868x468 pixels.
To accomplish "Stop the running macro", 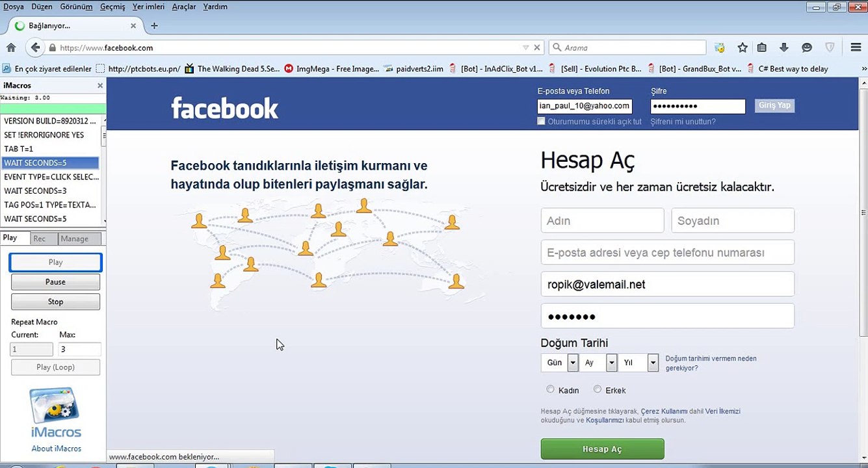I will click(55, 302).
